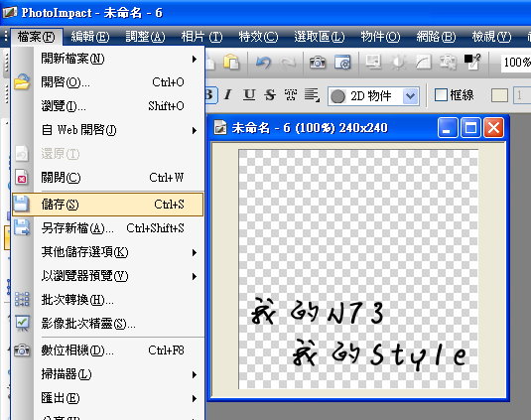The width and height of the screenshot is (531, 420).
Task: Maximize the 未命名 - 6 document window
Action: 470,128
